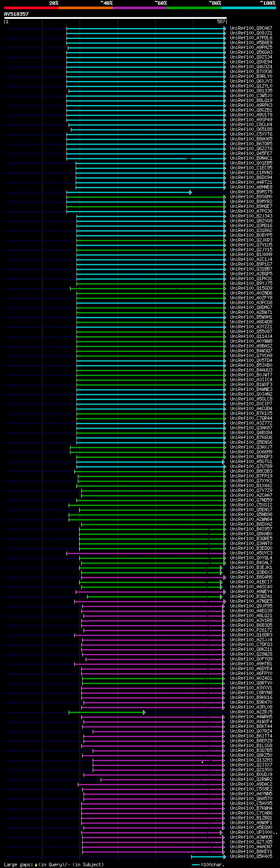Select label UniRef100_O81335

point(251,91)
